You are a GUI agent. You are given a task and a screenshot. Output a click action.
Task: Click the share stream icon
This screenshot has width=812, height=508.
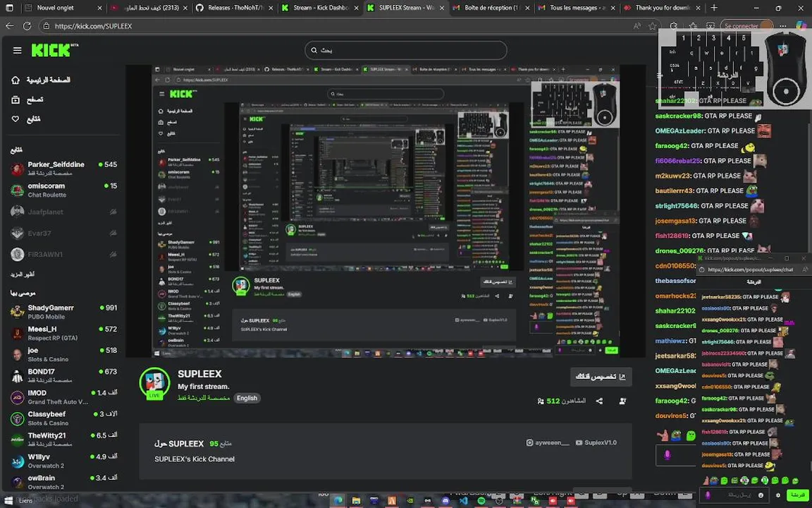click(x=599, y=401)
